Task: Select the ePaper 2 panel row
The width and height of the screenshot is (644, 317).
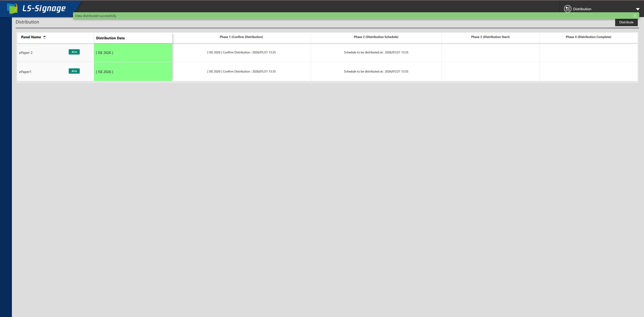Action: click(26, 53)
